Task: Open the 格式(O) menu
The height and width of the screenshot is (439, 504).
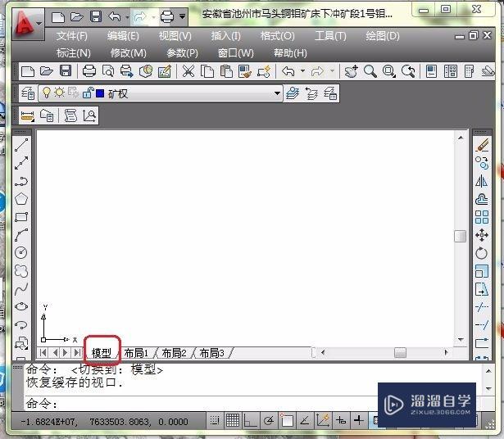Action: (277, 36)
